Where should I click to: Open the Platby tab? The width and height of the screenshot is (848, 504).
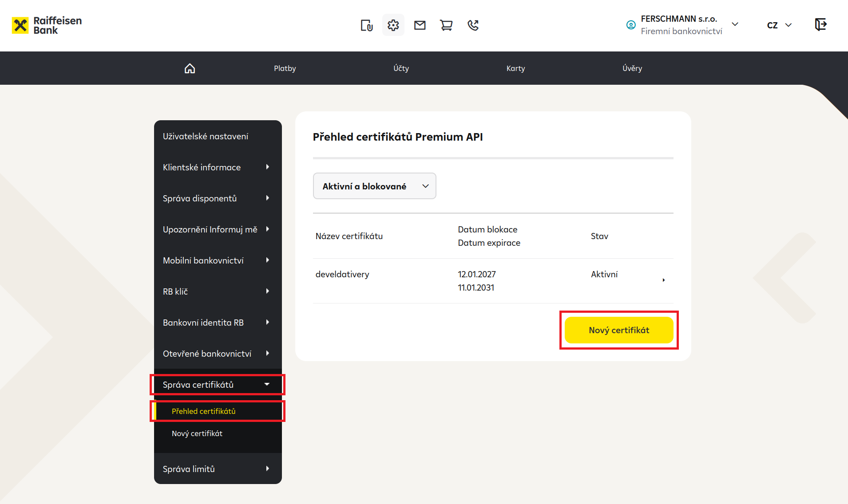tap(285, 68)
